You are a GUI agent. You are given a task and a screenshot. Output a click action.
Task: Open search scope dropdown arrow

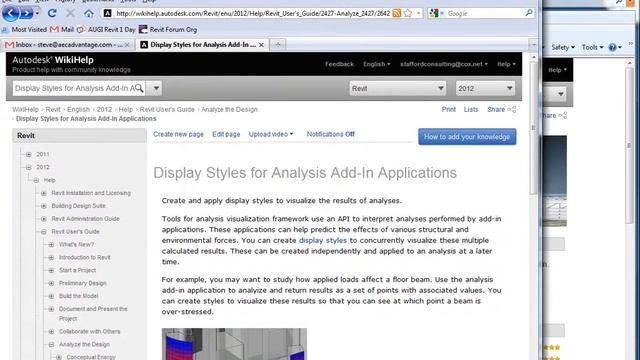point(156,88)
